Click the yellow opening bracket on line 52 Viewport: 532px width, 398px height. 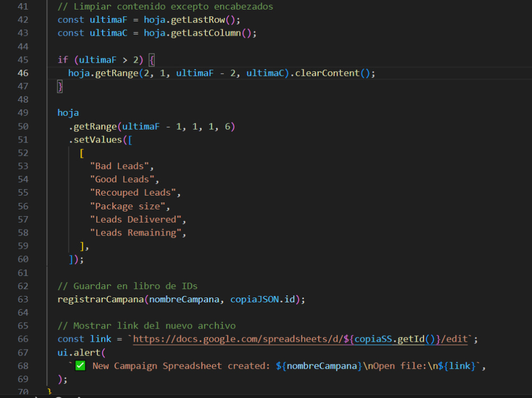tap(82, 153)
